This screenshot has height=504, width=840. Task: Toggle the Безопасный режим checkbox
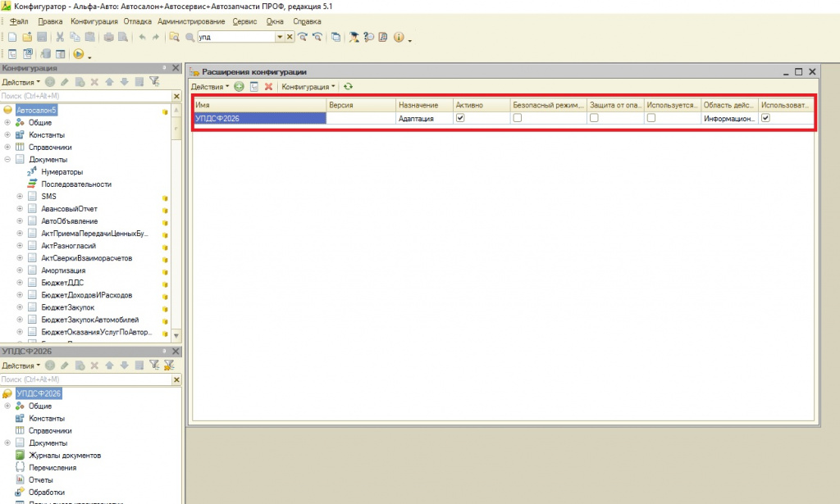pyautogui.click(x=518, y=118)
